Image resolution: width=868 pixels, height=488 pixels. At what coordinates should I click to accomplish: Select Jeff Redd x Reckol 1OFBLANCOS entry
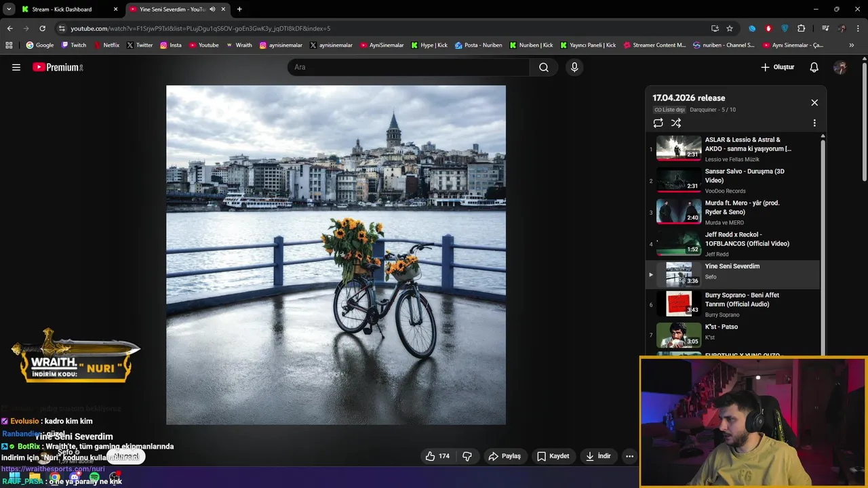tap(732, 243)
